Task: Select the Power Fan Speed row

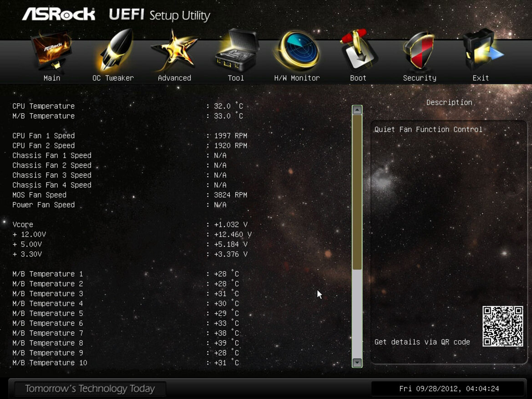Action: click(x=119, y=205)
